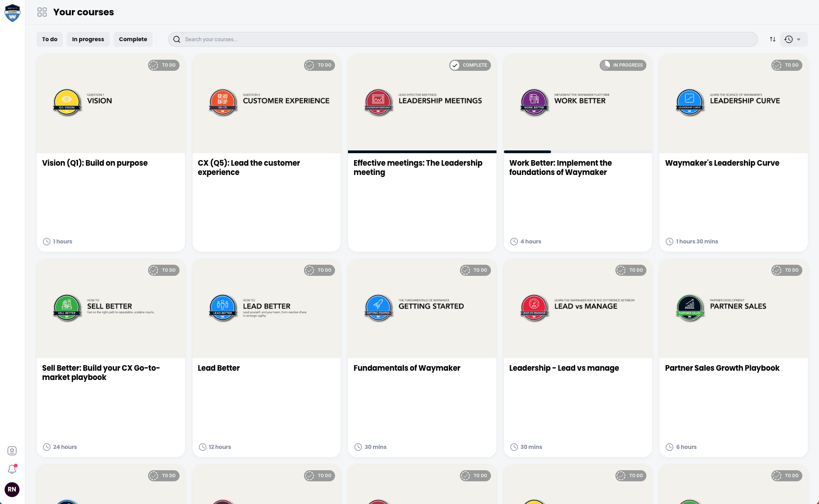Filter courses by Complete
Image resolution: width=819 pixels, height=504 pixels.
(133, 39)
